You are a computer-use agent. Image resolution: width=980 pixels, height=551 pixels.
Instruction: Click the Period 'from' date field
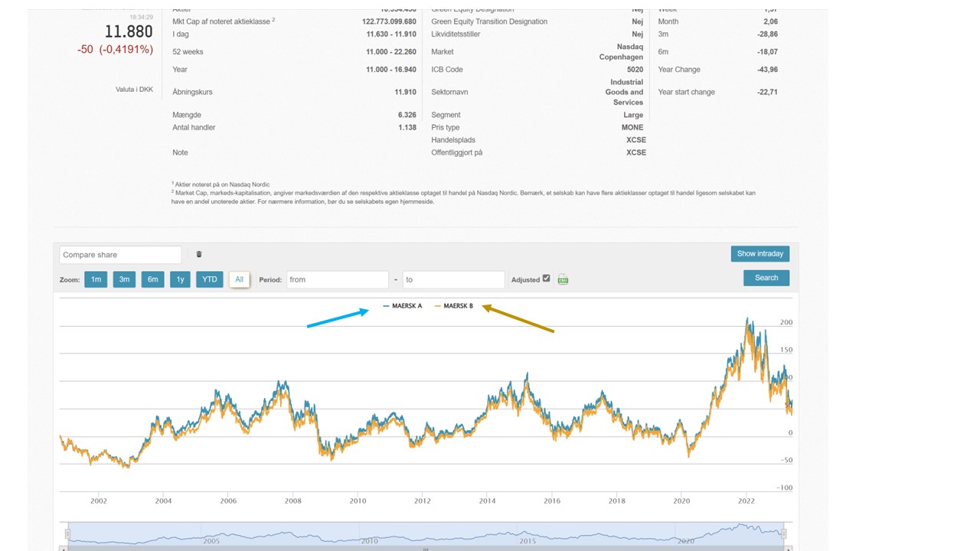pyautogui.click(x=338, y=279)
